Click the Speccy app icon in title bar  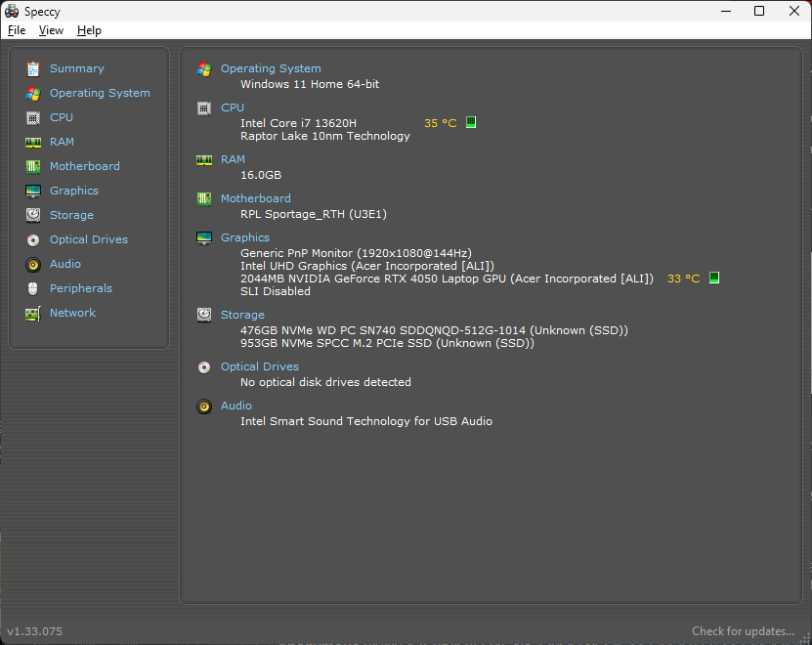point(12,11)
